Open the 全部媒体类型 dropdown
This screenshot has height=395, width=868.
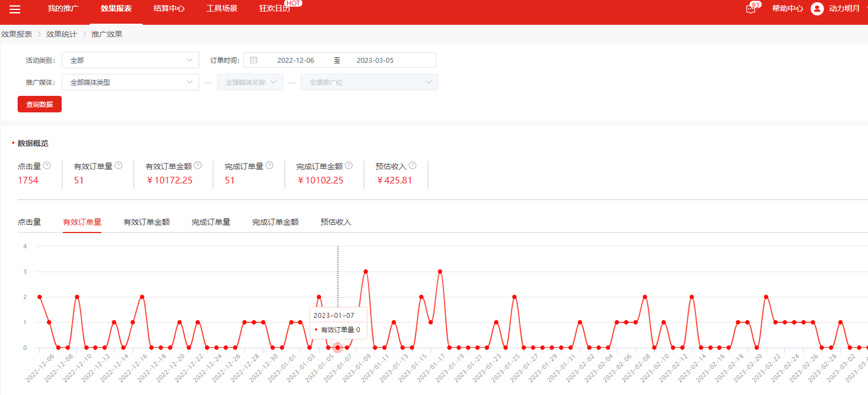point(130,82)
